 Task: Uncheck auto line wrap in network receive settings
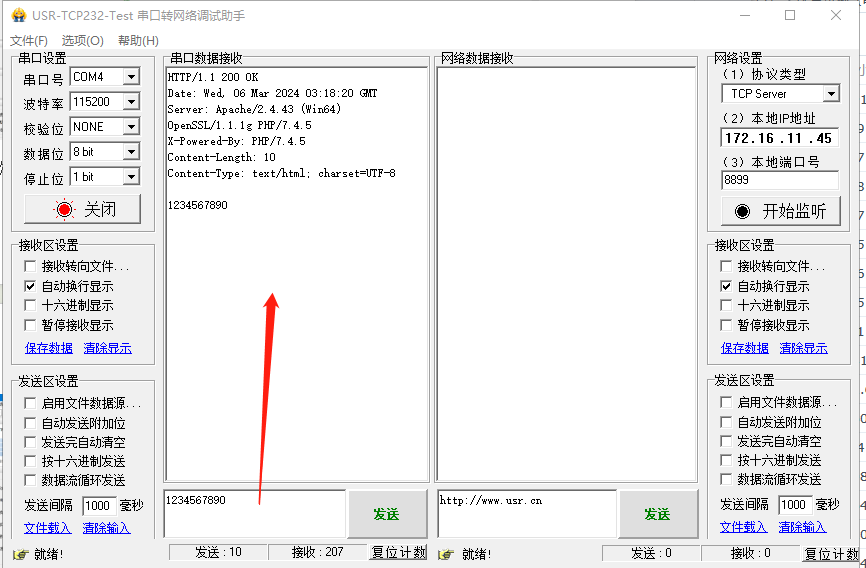click(726, 286)
